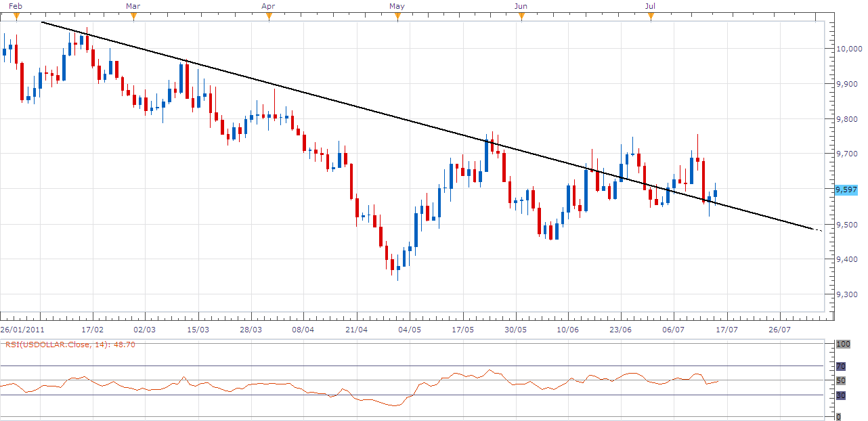Screen dimensions: 868x421
Task: Click the 26/07 date axis label
Action: pos(779,330)
